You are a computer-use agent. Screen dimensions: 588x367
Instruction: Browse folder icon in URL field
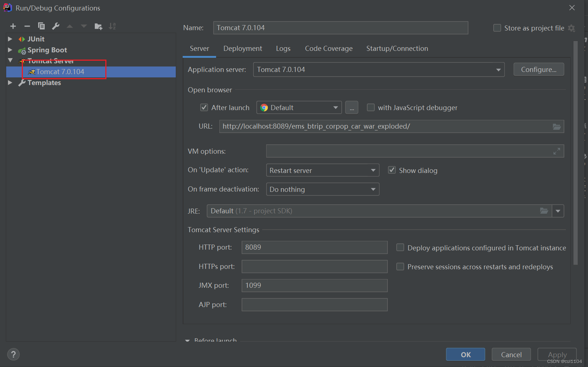557,126
